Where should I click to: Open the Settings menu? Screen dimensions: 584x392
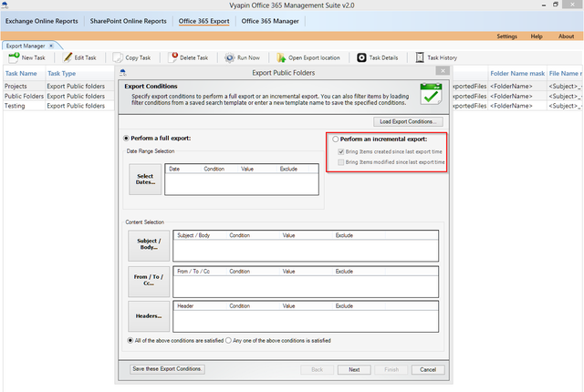tap(506, 36)
